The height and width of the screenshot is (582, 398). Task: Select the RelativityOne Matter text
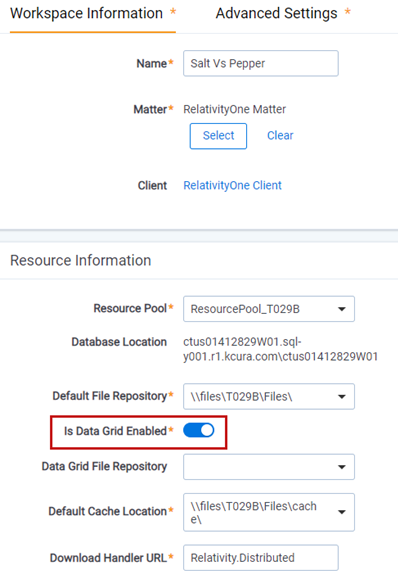pyautogui.click(x=235, y=109)
